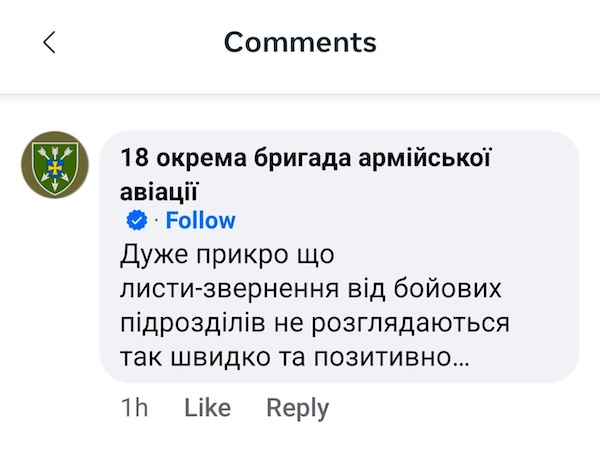Click the green shield emblem picture
Viewport: 600px width, 464px height.
(55, 165)
